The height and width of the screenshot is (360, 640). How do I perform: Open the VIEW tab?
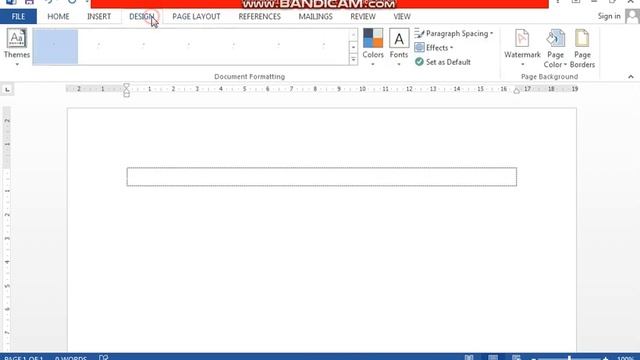pos(402,16)
